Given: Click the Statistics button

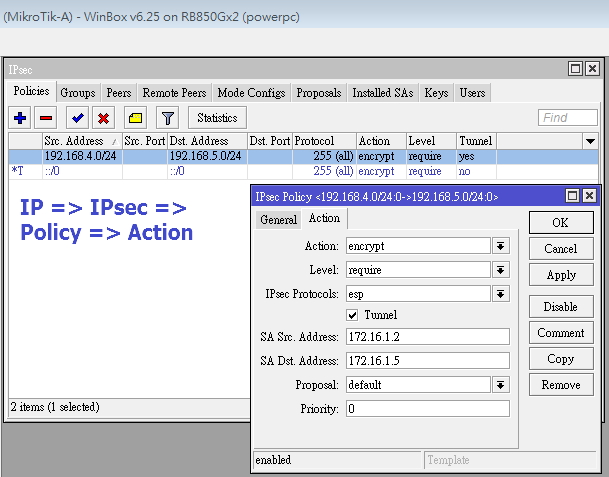Looking at the screenshot, I should point(217,118).
